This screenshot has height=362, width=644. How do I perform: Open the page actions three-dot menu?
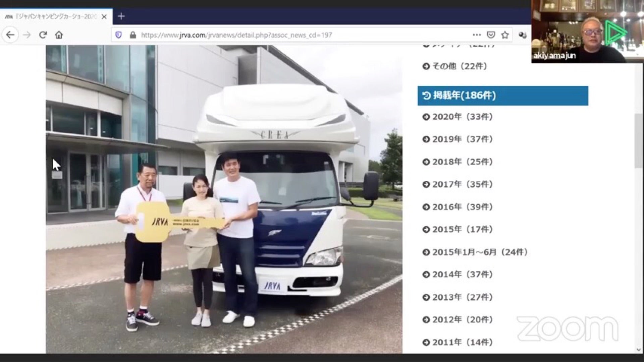click(x=477, y=35)
